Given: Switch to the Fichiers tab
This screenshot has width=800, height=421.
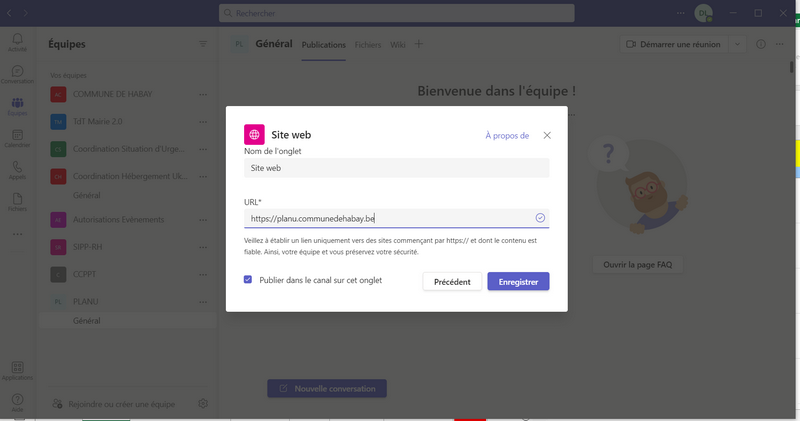Looking at the screenshot, I should (x=367, y=45).
